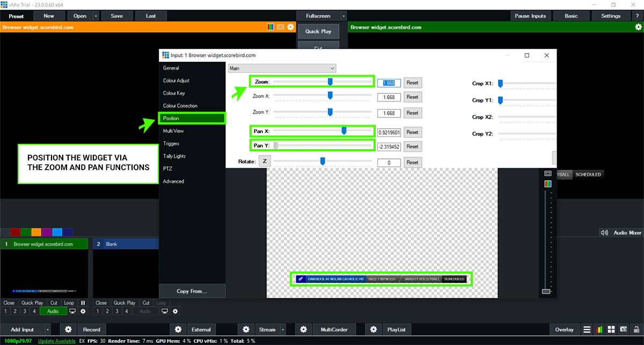Toggle overlay 1 on Blank input
This screenshot has width=644, height=345.
click(x=98, y=311)
